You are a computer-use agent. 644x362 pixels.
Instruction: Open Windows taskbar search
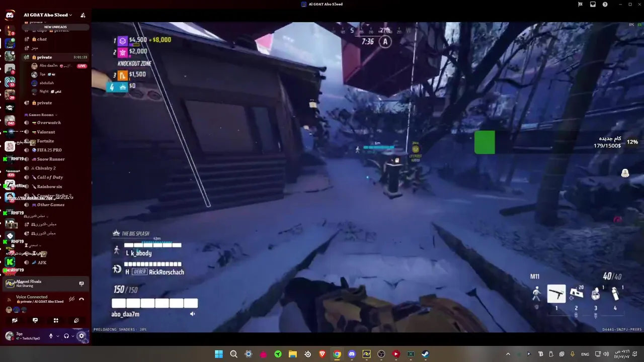[233, 354]
